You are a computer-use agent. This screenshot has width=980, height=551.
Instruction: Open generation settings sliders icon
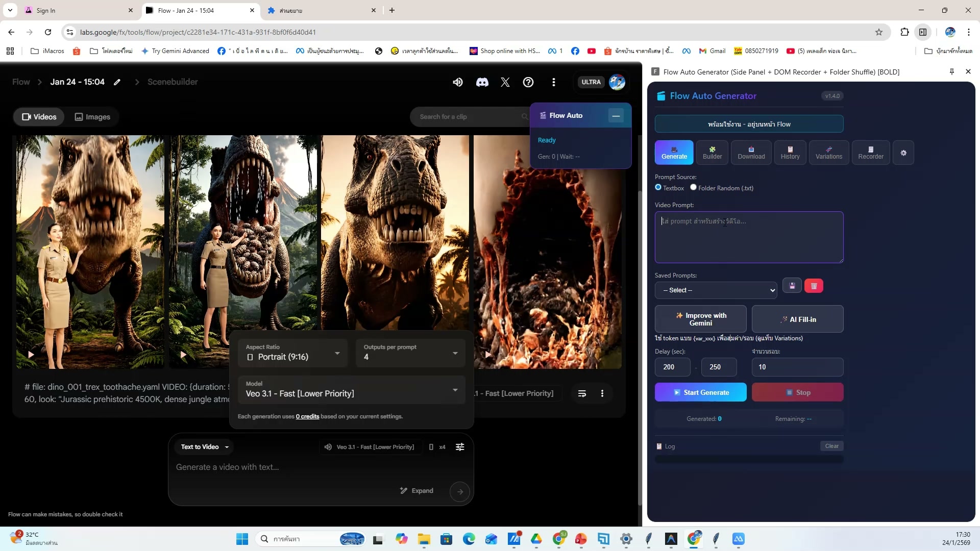[460, 447]
